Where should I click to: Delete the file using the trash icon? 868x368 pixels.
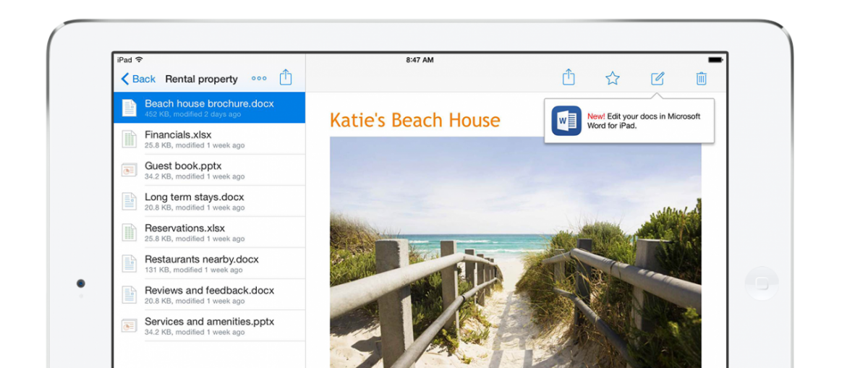[x=701, y=78]
